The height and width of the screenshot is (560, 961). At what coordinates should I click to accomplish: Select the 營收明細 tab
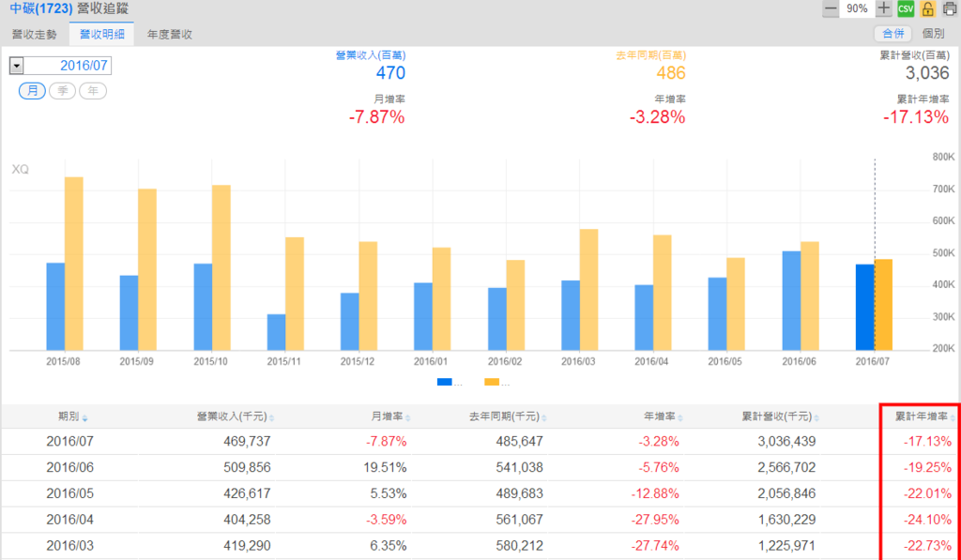[x=101, y=35]
